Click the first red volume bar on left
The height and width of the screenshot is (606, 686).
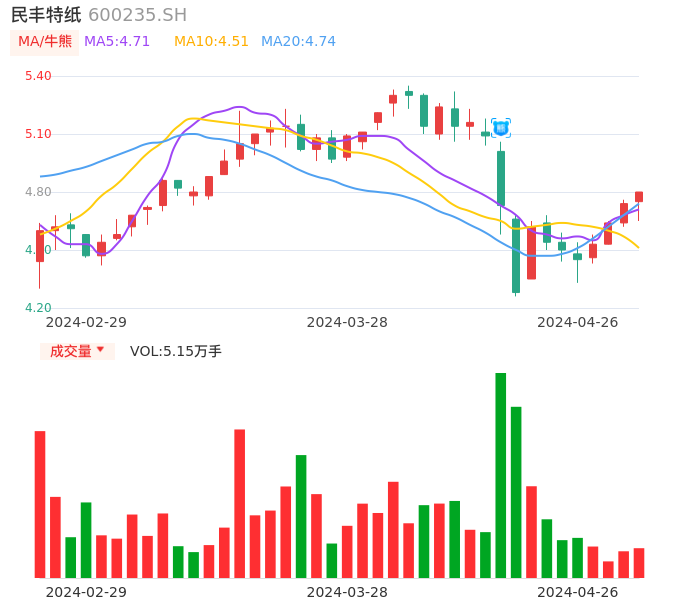click(x=40, y=504)
